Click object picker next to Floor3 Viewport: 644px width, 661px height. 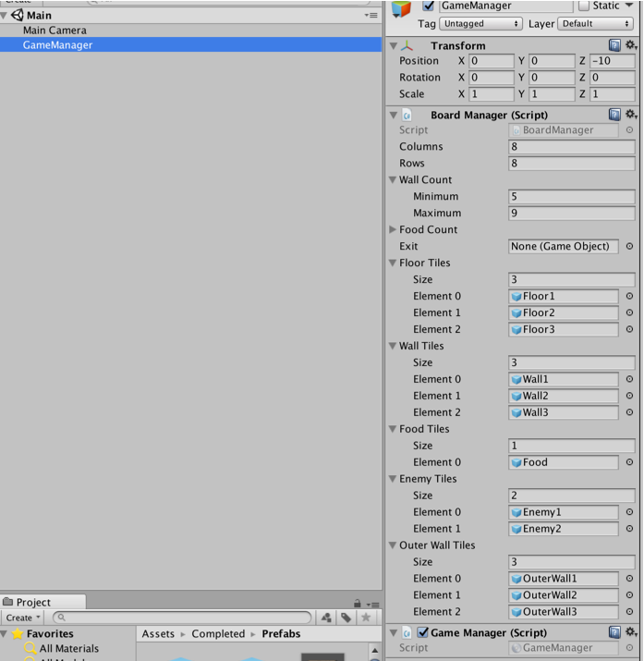coord(629,329)
